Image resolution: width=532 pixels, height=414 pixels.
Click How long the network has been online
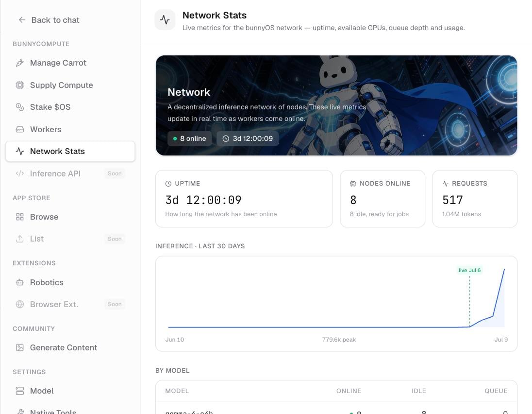pyautogui.click(x=221, y=214)
